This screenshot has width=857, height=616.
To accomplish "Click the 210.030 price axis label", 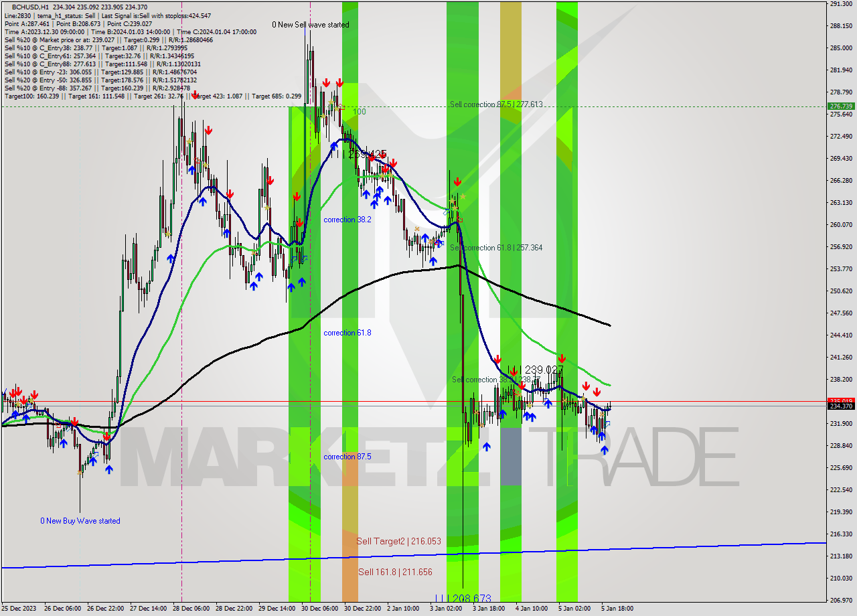I will [x=840, y=578].
